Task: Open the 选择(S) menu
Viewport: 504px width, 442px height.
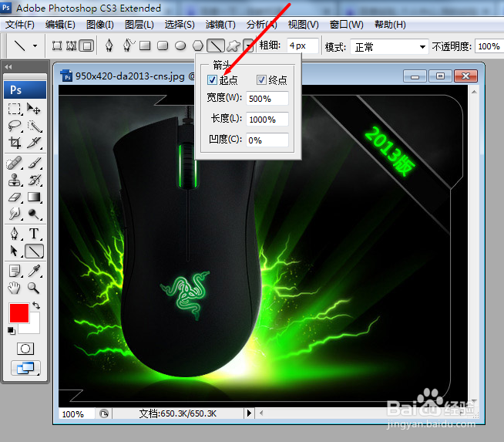Action: tap(180, 25)
